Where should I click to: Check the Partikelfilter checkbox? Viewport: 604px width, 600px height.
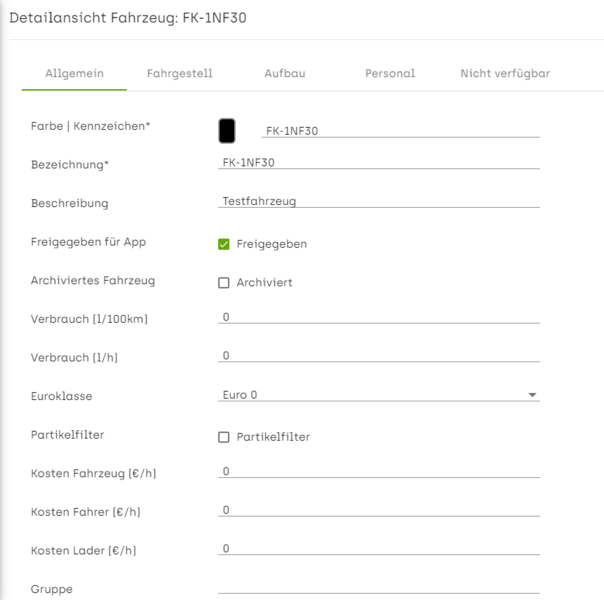(x=224, y=437)
